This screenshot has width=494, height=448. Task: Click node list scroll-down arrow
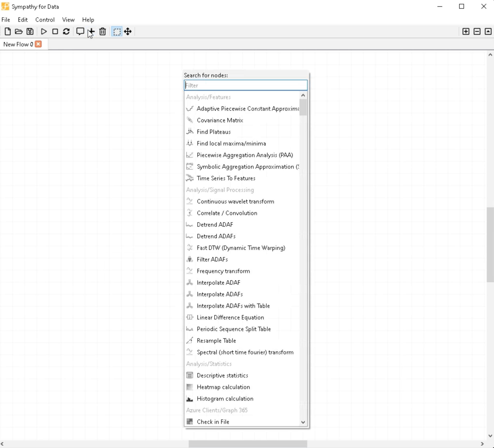303,422
